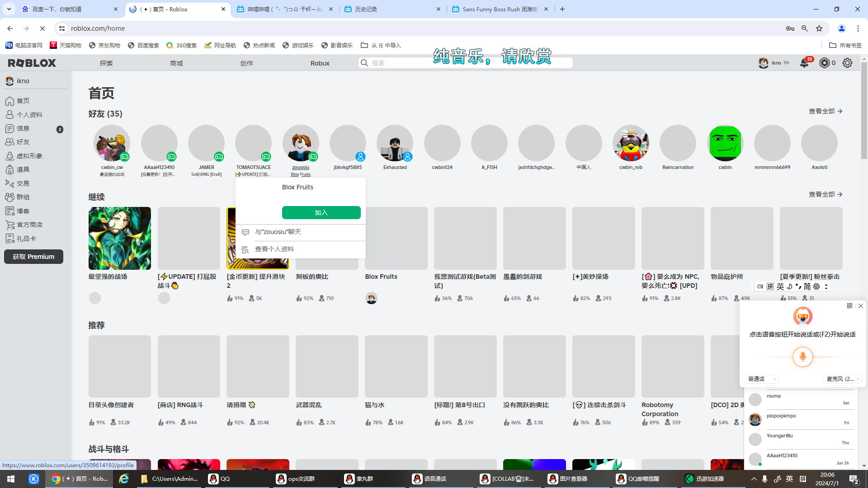Open cwbin_rob friend avatar
Screen dimensions: 868x488
pos(631,143)
